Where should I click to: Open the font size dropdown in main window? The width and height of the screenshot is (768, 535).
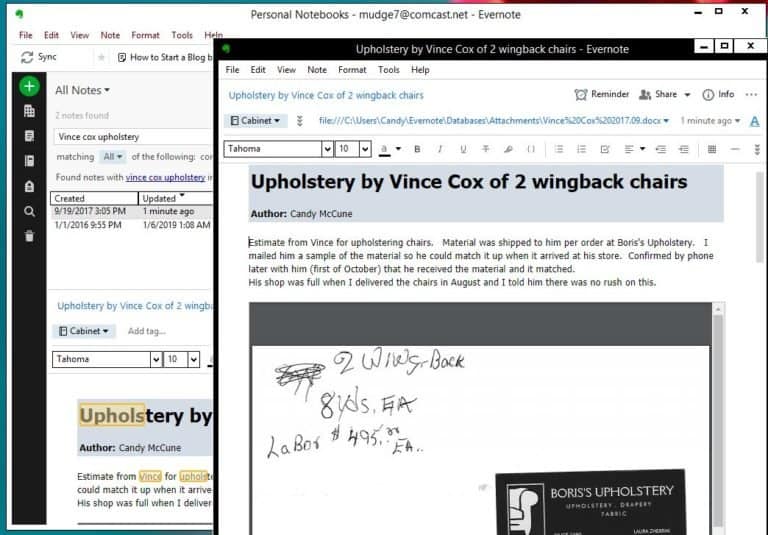coord(194,359)
